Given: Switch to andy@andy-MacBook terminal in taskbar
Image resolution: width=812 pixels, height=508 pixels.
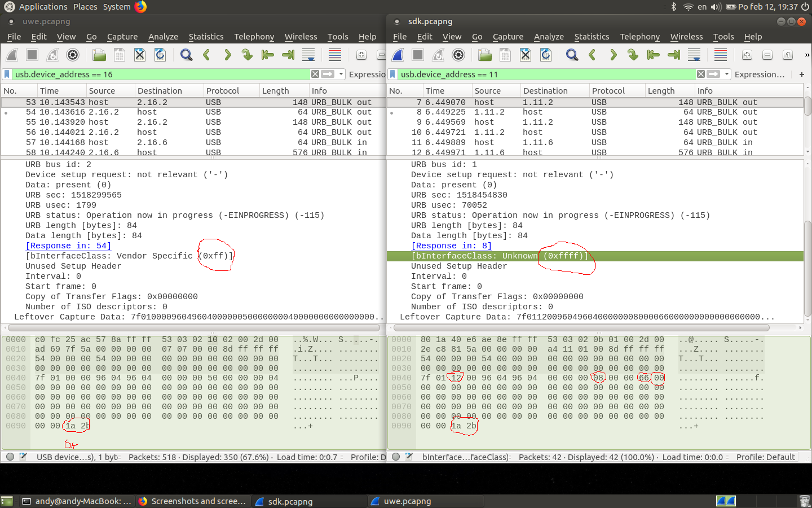Looking at the screenshot, I should [77, 501].
